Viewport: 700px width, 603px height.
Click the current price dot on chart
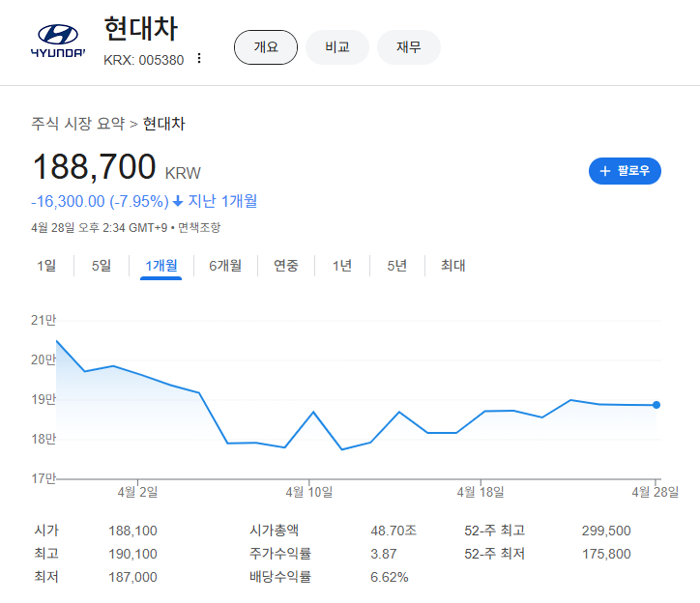point(656,405)
